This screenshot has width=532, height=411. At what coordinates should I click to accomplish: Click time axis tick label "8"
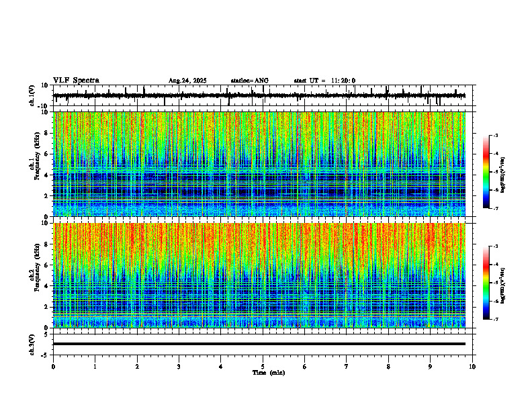388,367
